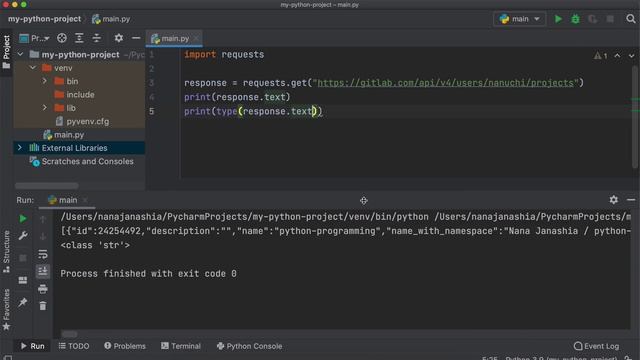Viewport: 640px width, 360px height.
Task: Start debugging with the bug icon
Action: [576, 19]
